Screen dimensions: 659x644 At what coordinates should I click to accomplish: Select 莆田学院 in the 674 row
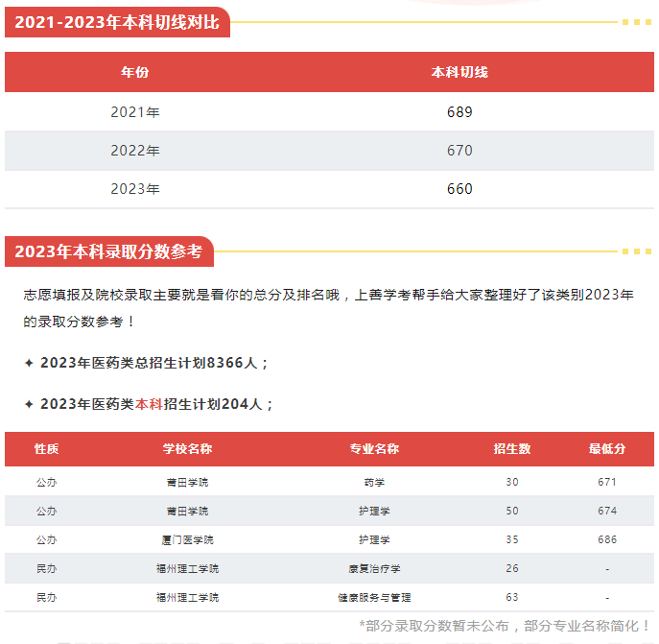(x=187, y=511)
